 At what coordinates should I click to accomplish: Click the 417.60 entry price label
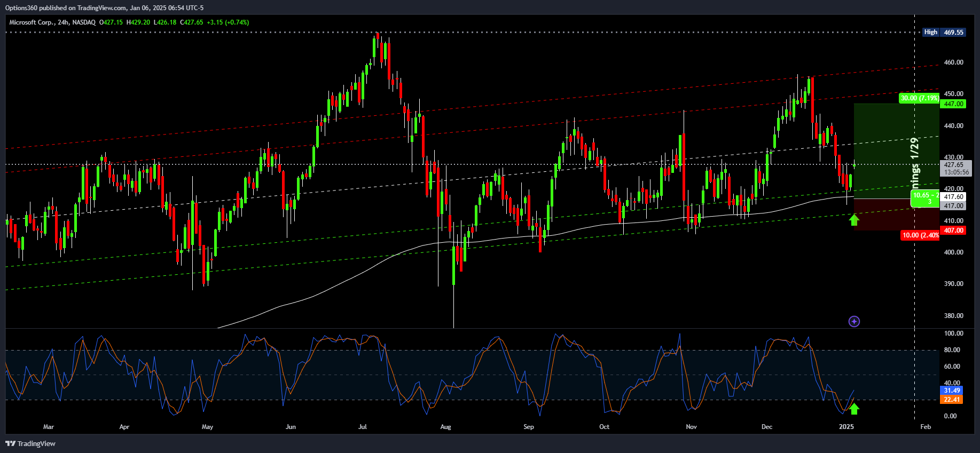coord(953,197)
